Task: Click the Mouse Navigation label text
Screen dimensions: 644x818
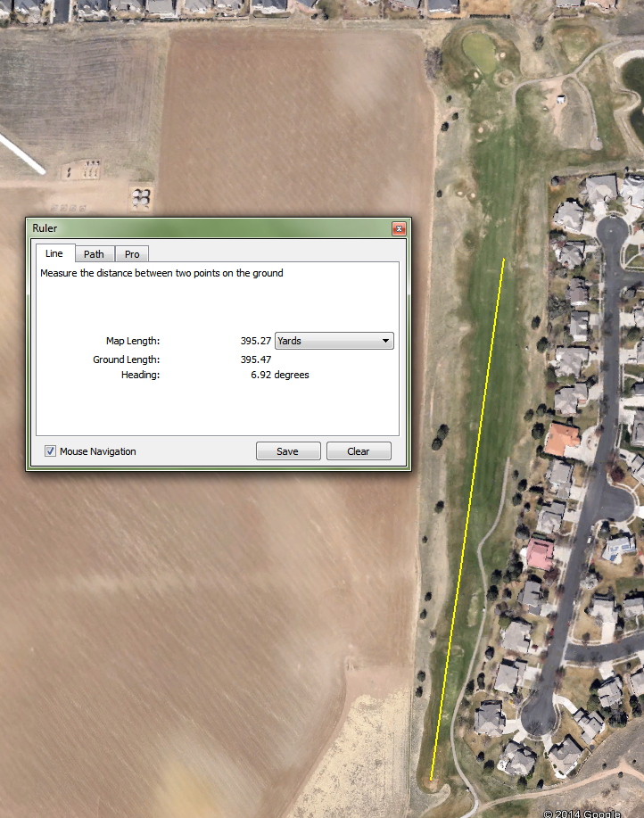Action: pos(98,451)
